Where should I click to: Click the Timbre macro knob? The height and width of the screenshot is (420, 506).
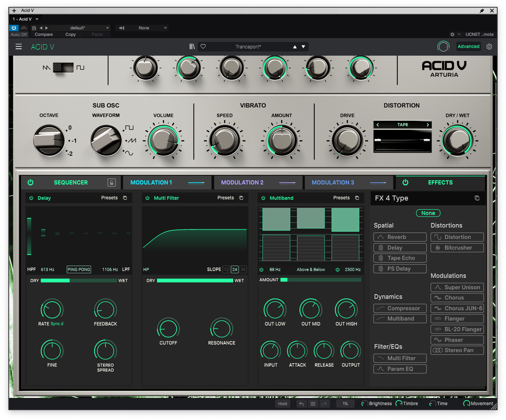[399, 404]
